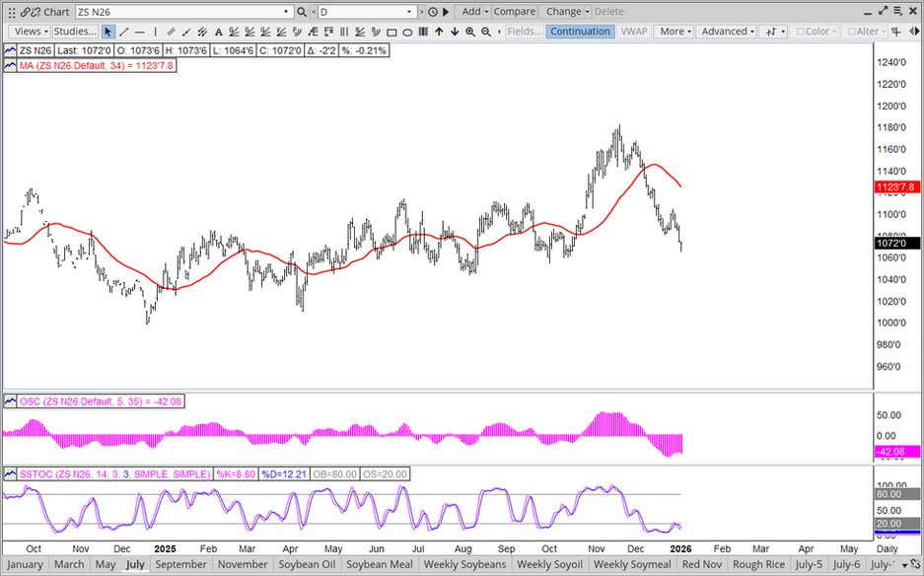
Task: Click the Daily label on the time axis
Action: tap(888, 549)
